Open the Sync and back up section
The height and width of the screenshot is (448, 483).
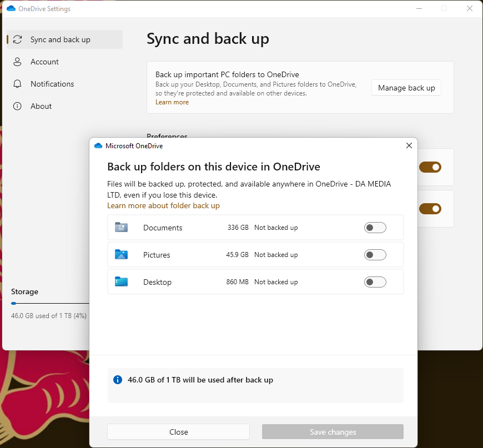[x=65, y=39]
